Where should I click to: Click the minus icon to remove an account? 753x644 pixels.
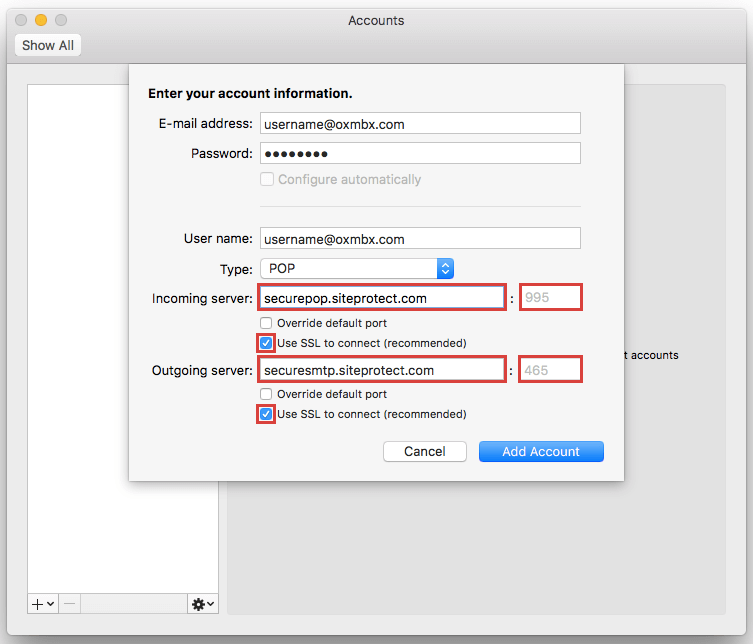70,604
